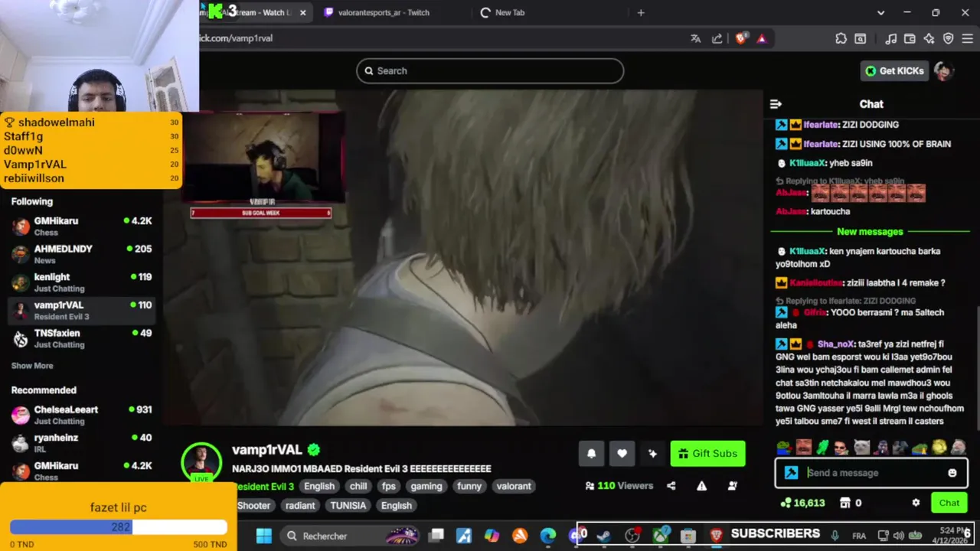This screenshot has height=551, width=980.
Task: Open kenlight channel in Following
Action: 82,282
